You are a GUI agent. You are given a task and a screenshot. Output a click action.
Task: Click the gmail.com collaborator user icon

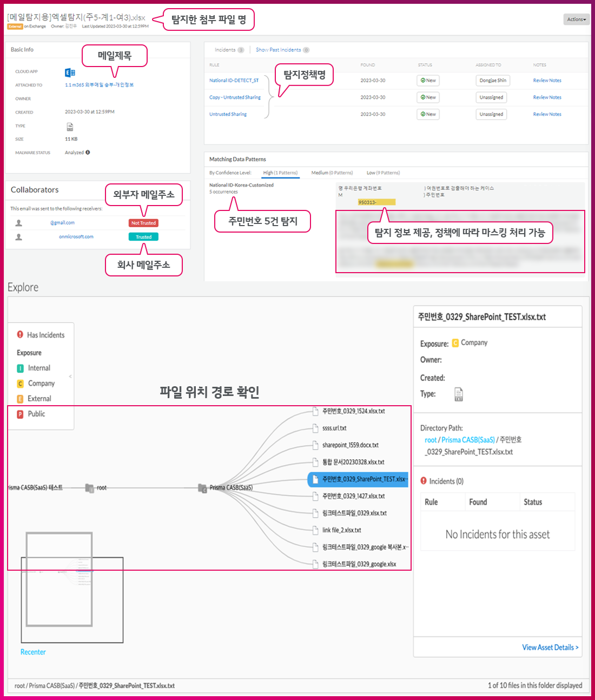click(x=19, y=223)
